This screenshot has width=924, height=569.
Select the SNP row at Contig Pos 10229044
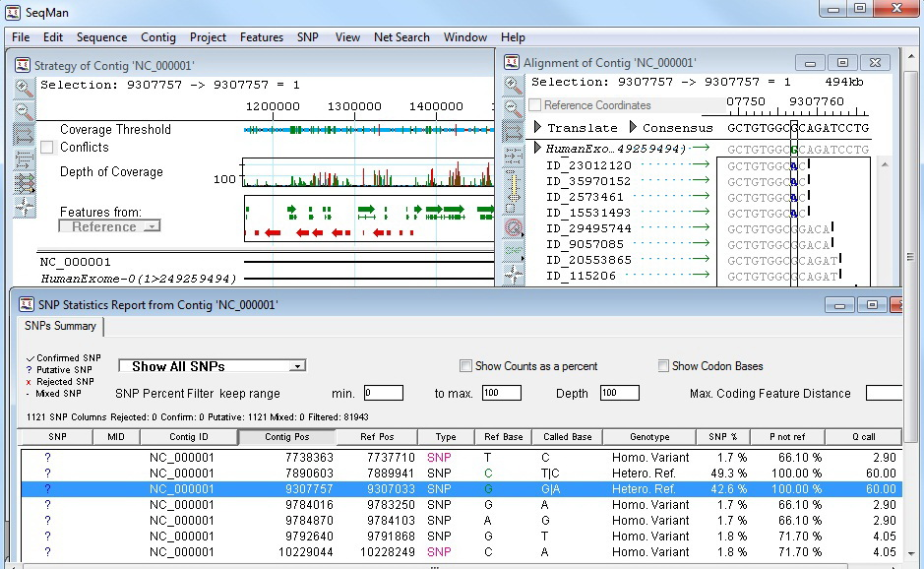pos(462,552)
